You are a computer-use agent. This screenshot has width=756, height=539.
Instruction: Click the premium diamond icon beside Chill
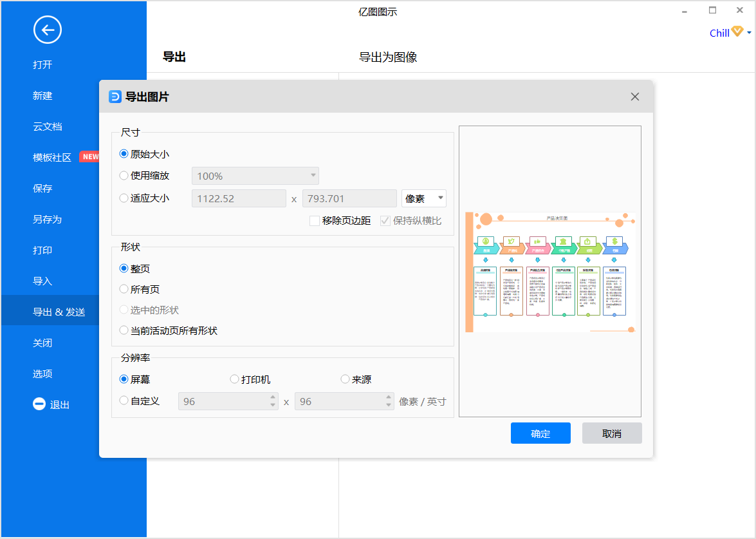pyautogui.click(x=737, y=32)
